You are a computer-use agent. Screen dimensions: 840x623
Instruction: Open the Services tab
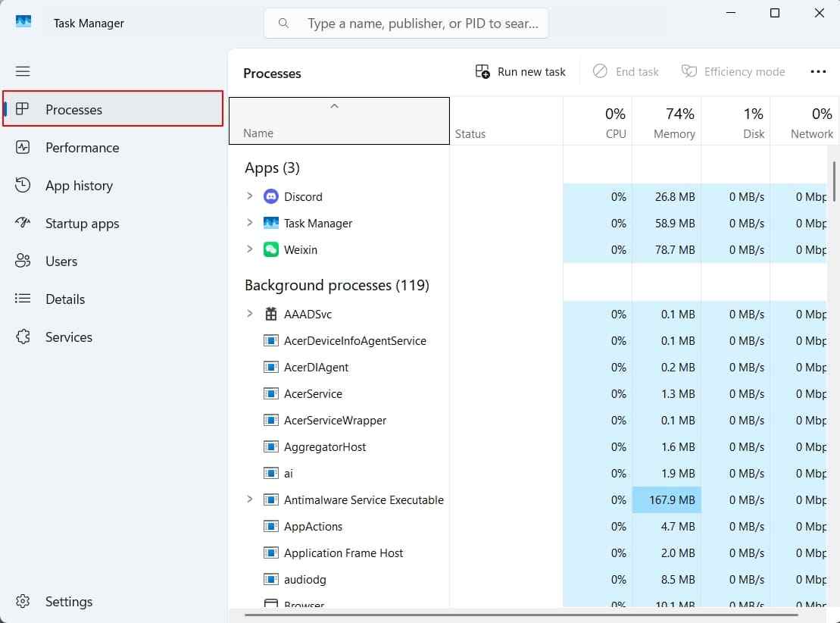(113, 337)
